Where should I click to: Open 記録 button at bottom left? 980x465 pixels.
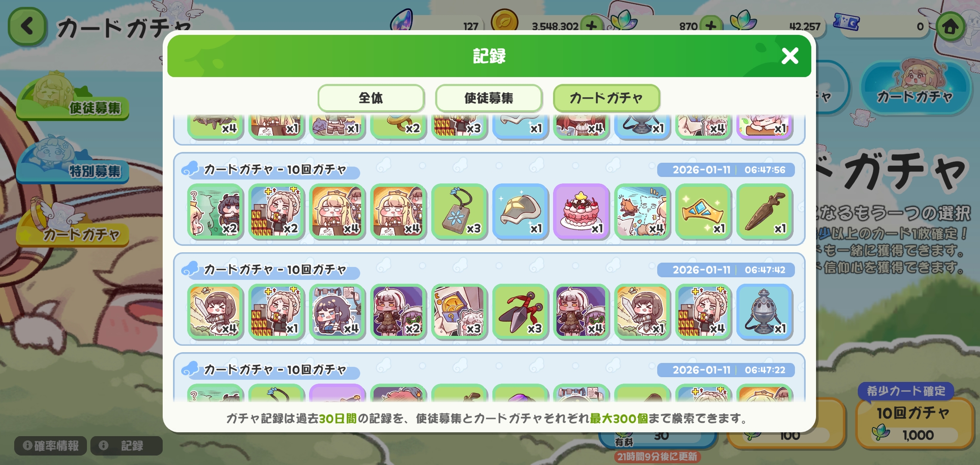[x=127, y=446]
